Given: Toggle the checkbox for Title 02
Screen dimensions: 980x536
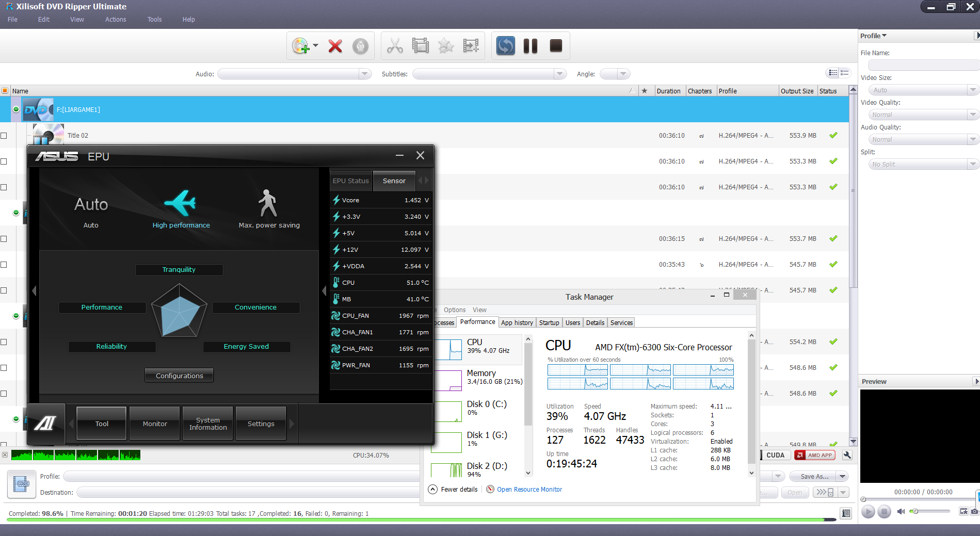Looking at the screenshot, I should coord(4,136).
